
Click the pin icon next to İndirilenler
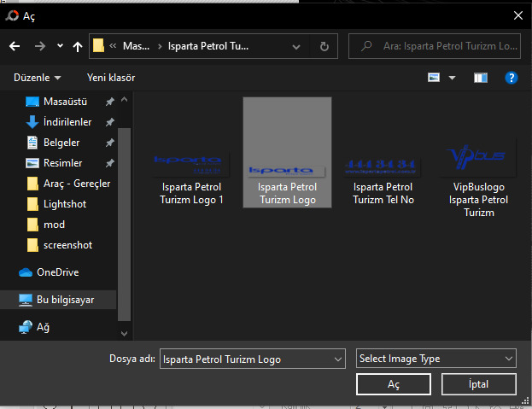click(x=109, y=122)
